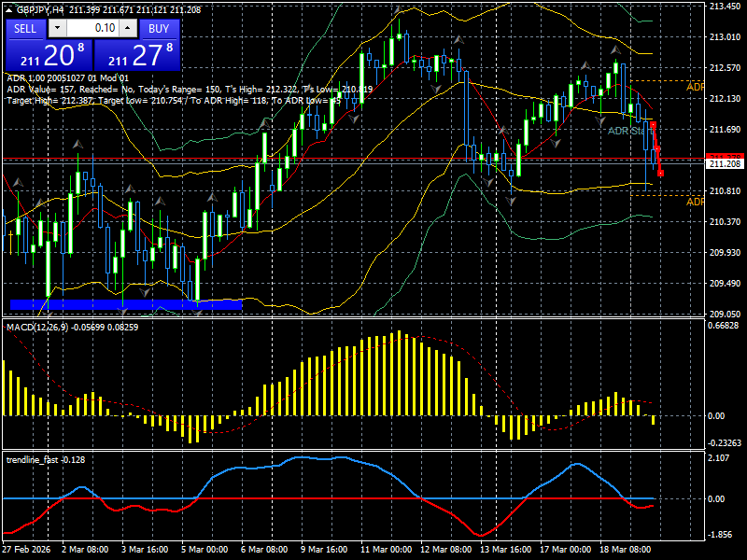Click the 209.050 price scale label

pos(725,315)
